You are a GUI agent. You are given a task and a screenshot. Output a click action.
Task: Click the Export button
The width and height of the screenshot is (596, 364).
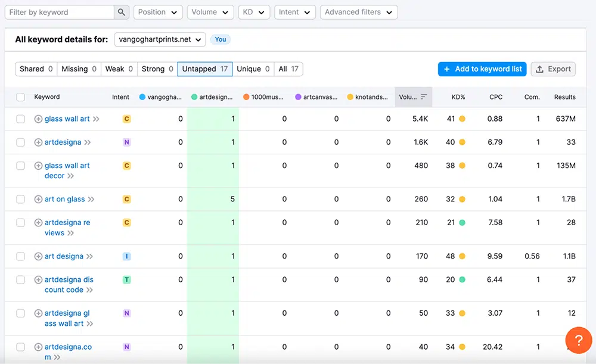click(553, 69)
